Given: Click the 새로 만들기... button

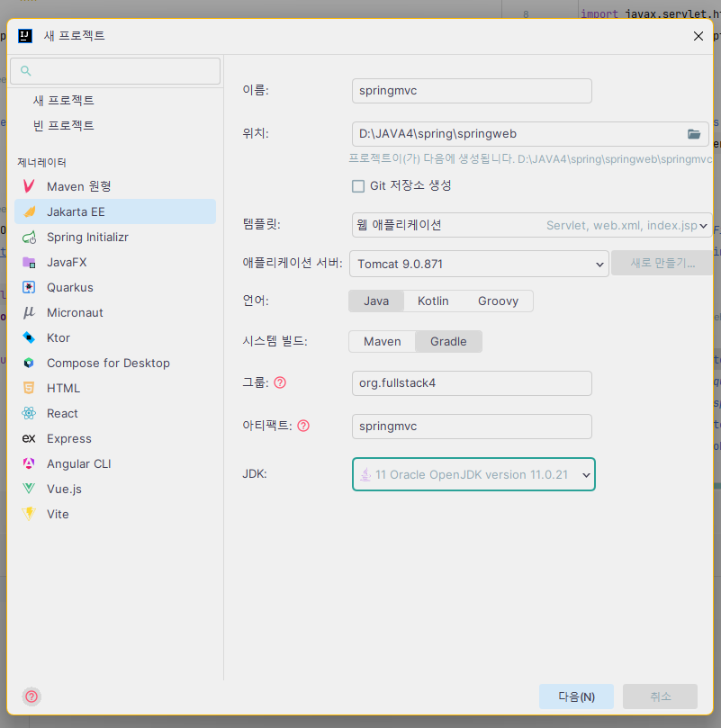Looking at the screenshot, I should point(662,263).
